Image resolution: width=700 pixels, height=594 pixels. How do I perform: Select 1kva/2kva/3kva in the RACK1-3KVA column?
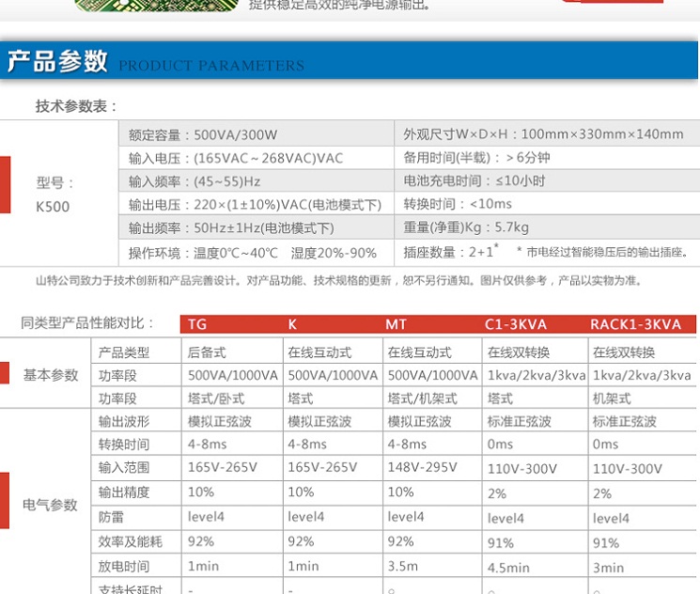(x=642, y=375)
